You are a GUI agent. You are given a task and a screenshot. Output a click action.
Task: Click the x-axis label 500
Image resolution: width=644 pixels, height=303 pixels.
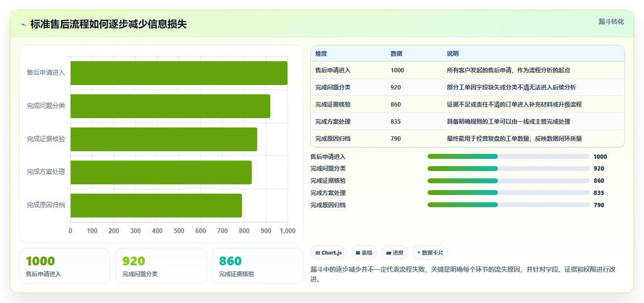(x=179, y=231)
